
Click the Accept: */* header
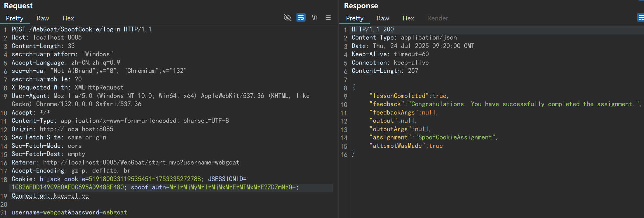pos(31,112)
